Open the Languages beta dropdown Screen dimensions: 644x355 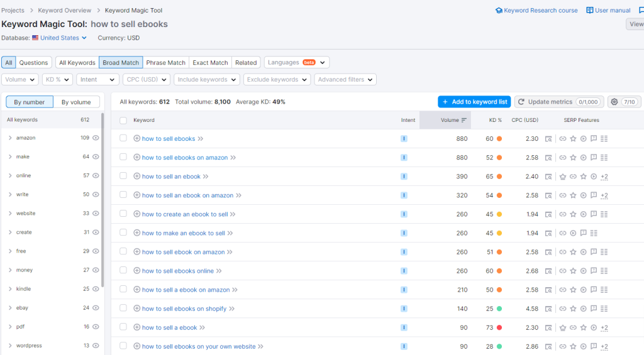tap(297, 62)
